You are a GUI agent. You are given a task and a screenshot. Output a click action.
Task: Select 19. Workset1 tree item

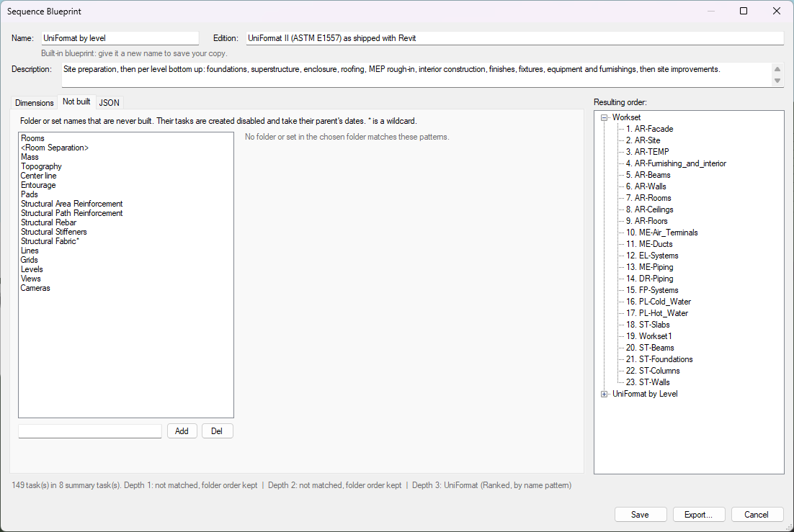point(648,336)
